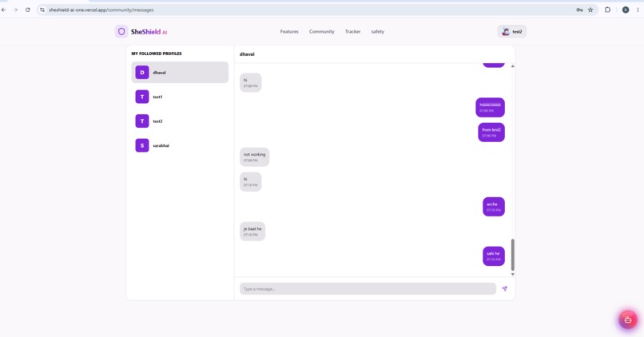Open the Community nav item
Image resolution: width=644 pixels, height=337 pixels.
click(321, 32)
